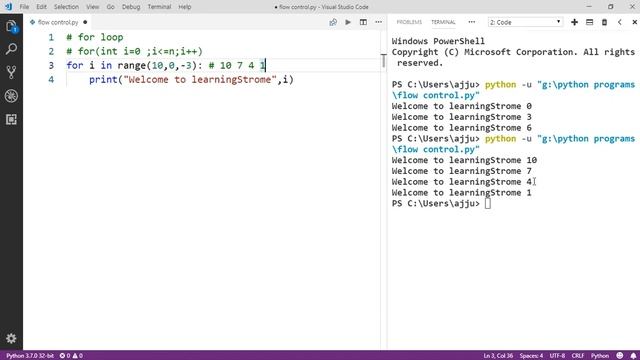Screen dimensions: 640x360
Task: Minimize the VS Code window
Action: [589, 7]
